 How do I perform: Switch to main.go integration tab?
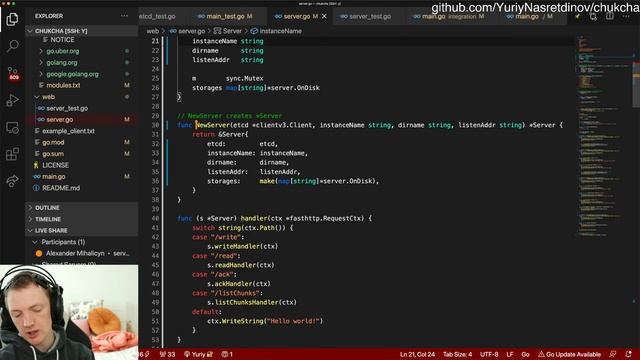pos(448,16)
